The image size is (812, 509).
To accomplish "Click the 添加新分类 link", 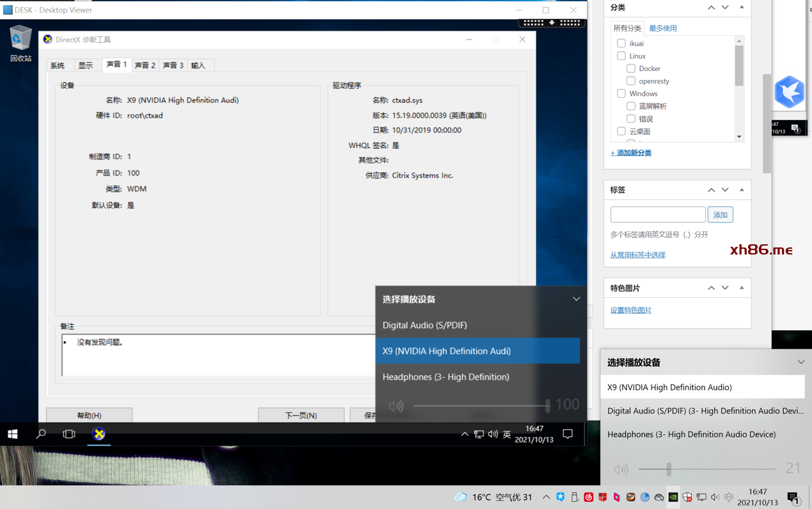I will click(x=631, y=153).
